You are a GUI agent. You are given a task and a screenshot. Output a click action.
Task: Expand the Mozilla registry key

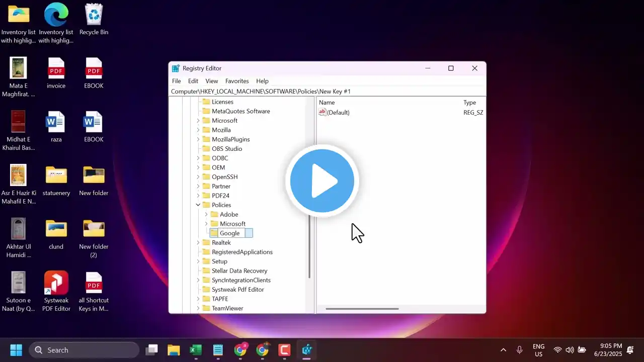(x=198, y=130)
